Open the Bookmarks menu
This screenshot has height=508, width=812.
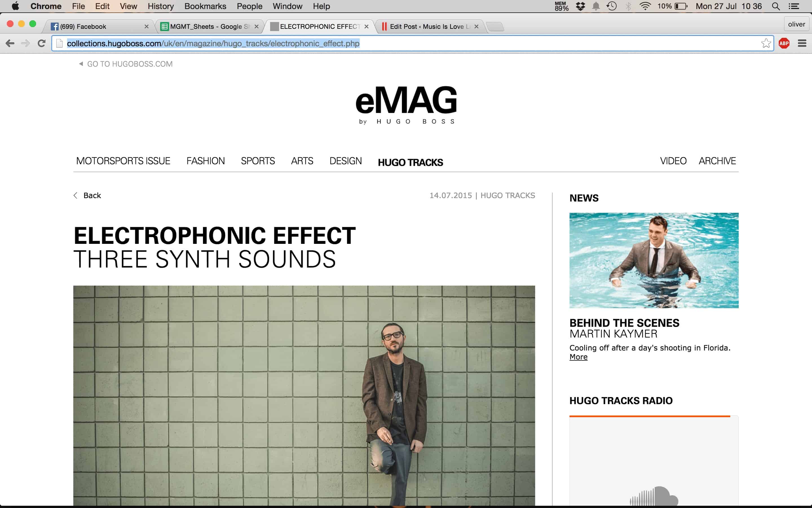pyautogui.click(x=205, y=6)
